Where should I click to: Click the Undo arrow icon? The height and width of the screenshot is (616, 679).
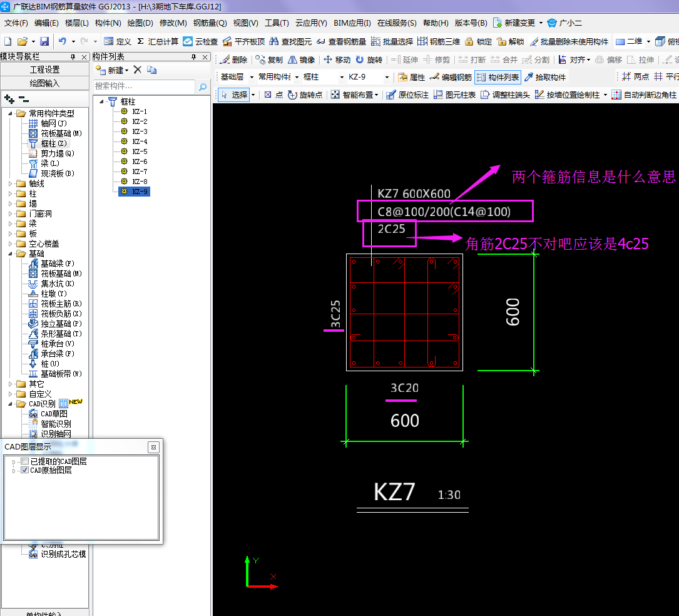pyautogui.click(x=63, y=41)
